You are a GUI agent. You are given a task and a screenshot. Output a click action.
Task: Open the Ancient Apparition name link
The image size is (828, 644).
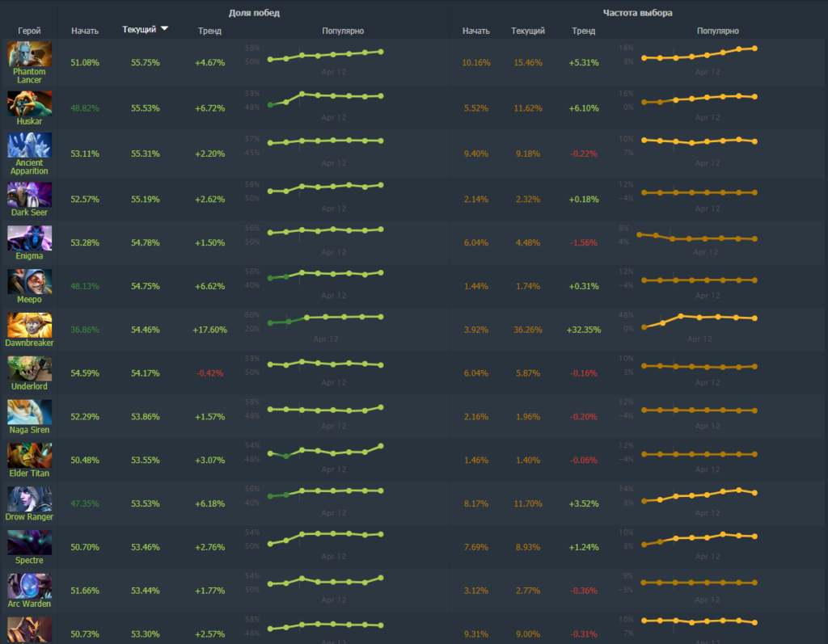29,166
